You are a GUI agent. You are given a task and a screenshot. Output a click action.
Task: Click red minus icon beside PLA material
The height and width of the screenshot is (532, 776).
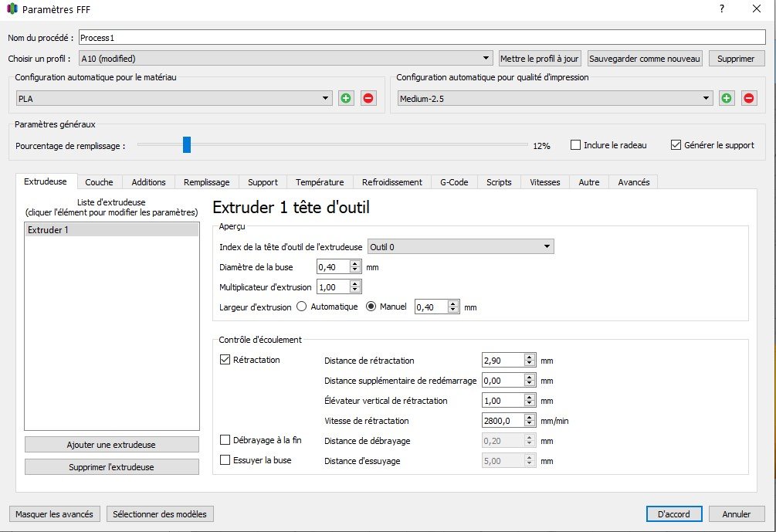pos(368,98)
